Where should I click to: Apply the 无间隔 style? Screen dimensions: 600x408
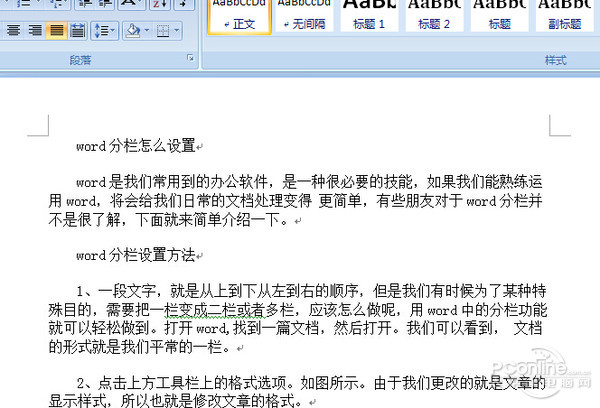(305, 16)
